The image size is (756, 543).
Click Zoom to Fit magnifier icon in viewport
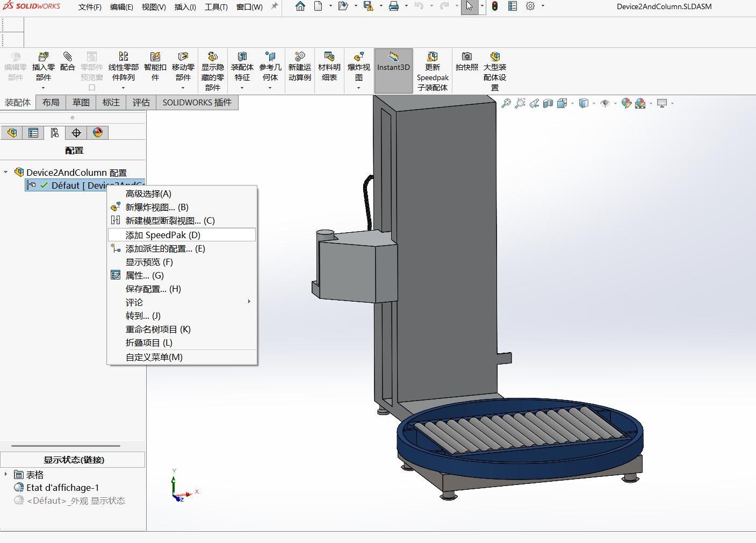click(506, 103)
